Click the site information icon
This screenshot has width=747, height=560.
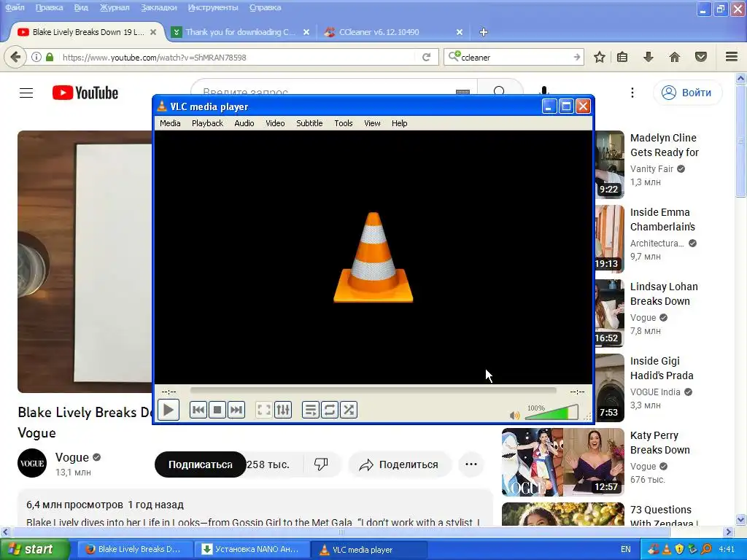tap(36, 57)
